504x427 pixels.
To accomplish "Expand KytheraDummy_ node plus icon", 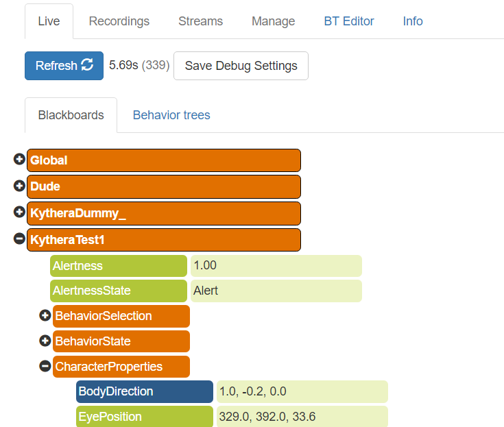I will [19, 212].
